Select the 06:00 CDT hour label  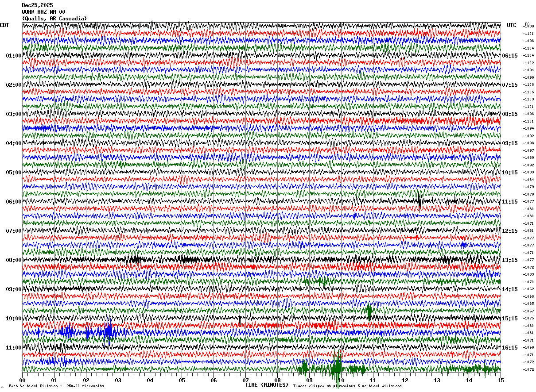(x=14, y=202)
